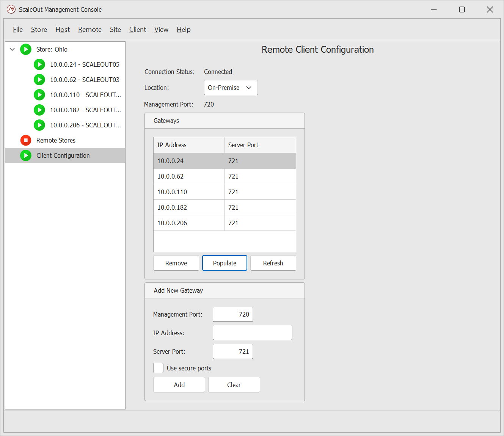
Task: Select gateway row 10.0.0.24
Action: (225, 161)
